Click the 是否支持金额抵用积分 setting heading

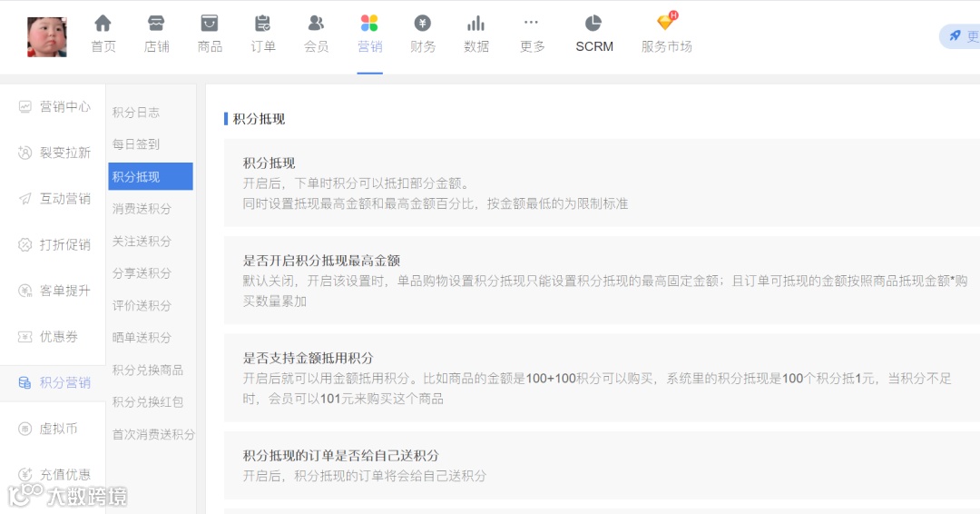(x=309, y=359)
